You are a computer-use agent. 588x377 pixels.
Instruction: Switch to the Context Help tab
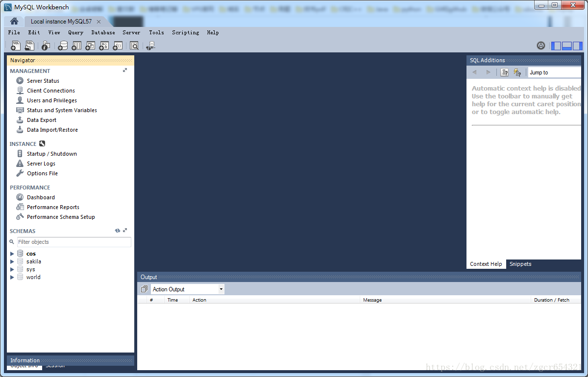(x=486, y=264)
